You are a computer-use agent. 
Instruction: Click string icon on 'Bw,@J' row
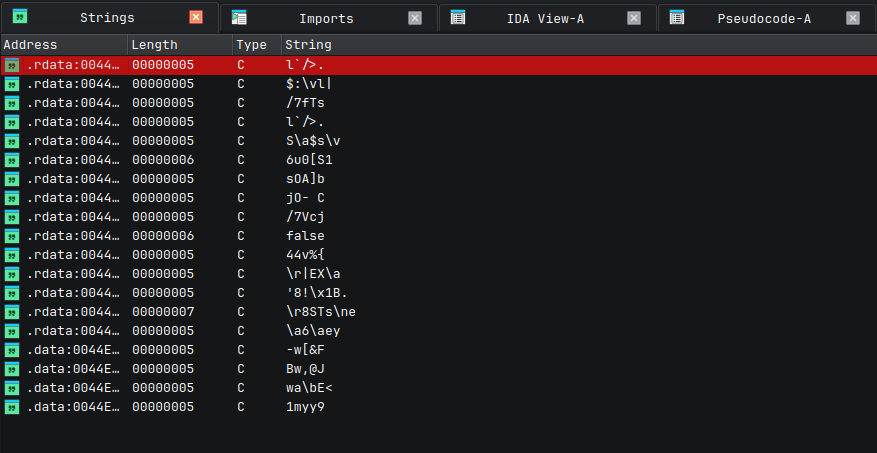12,370
